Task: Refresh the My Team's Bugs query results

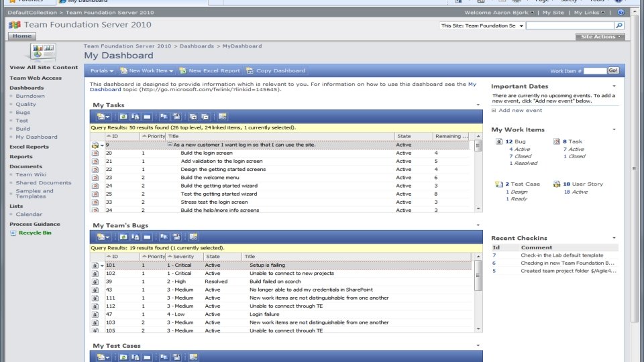Action: coord(123,237)
